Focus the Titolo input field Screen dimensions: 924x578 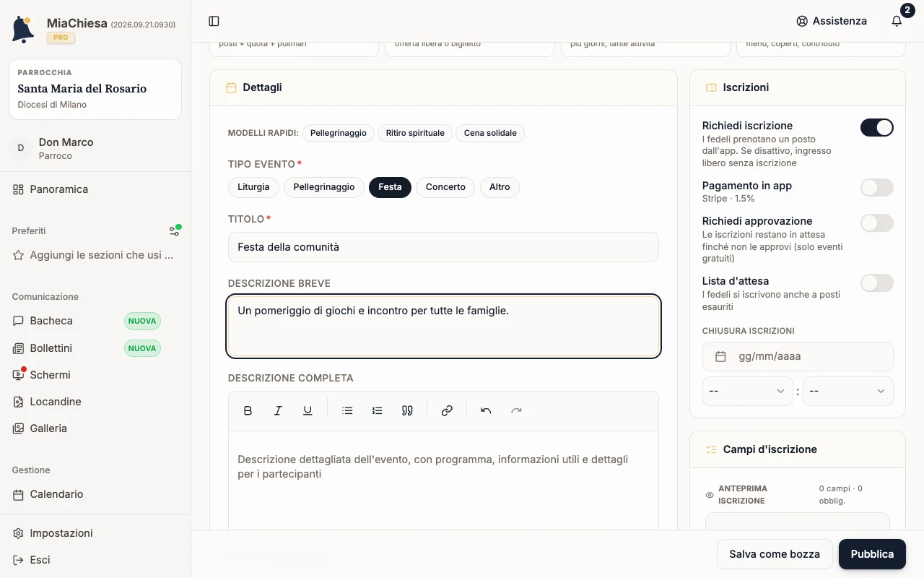click(443, 247)
